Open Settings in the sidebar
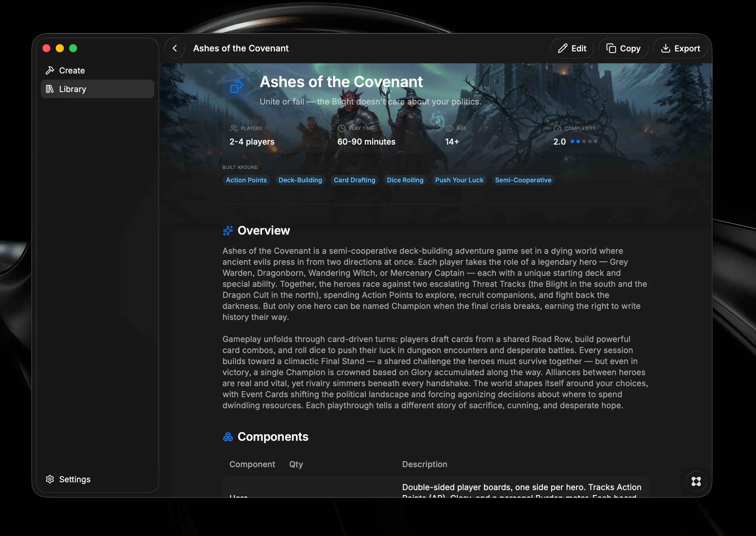 pos(97,479)
